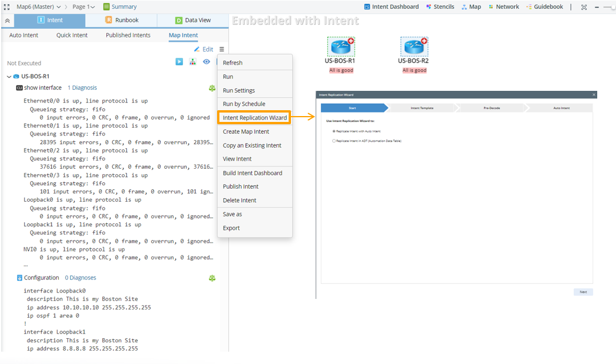Choose Refresh from the menu

[255, 63]
